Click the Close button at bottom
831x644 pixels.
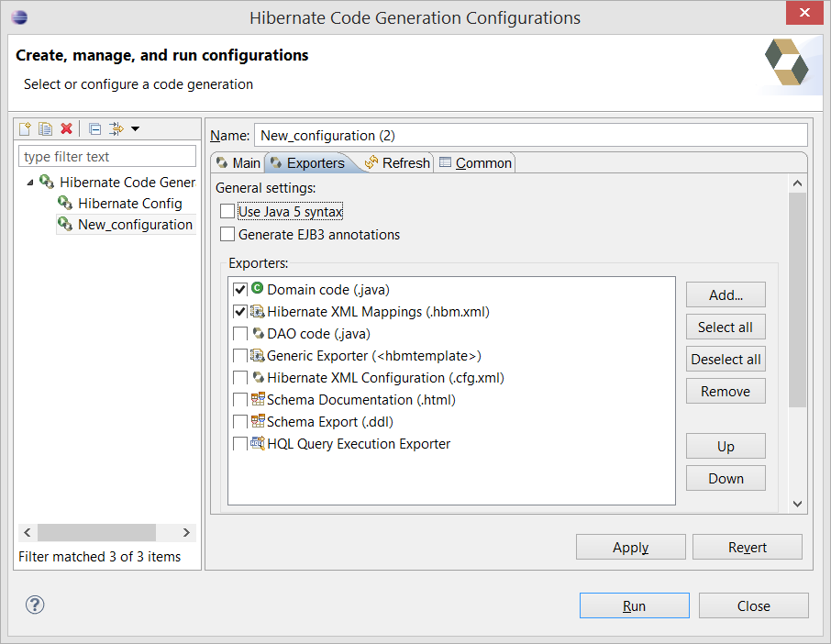[754, 605]
